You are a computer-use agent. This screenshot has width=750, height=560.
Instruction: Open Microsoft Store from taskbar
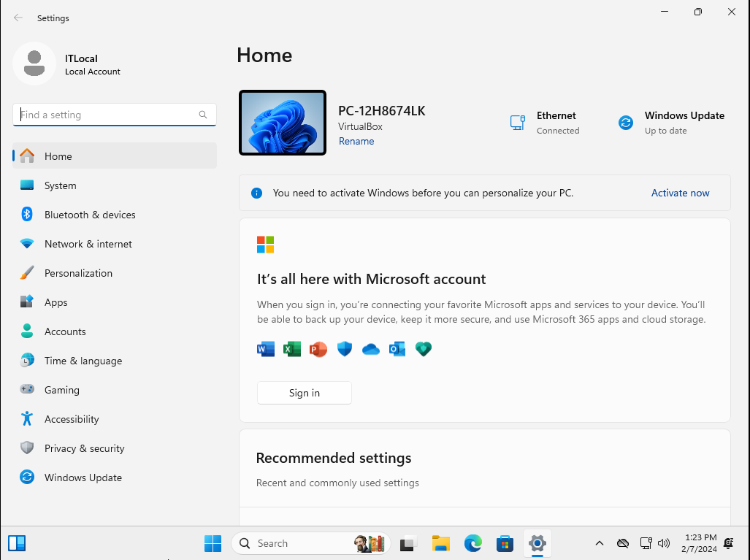click(x=505, y=543)
